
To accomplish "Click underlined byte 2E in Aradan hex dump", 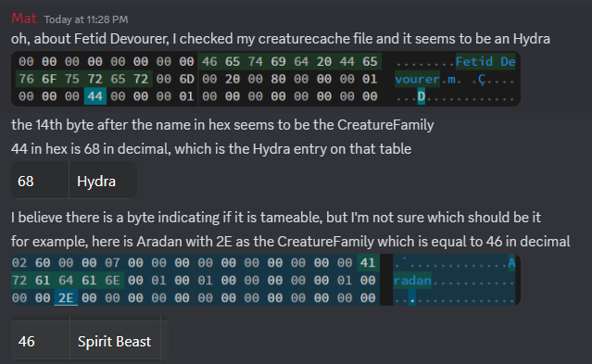I will [66, 298].
